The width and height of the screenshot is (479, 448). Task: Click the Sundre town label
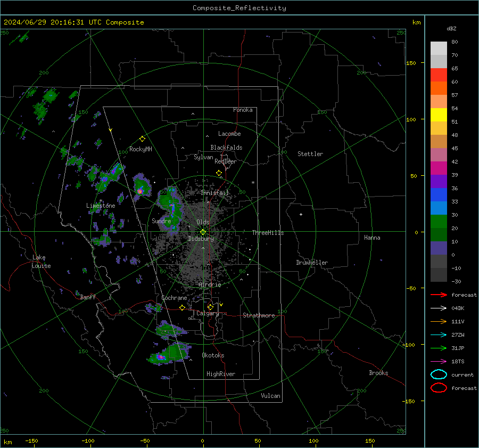click(161, 221)
